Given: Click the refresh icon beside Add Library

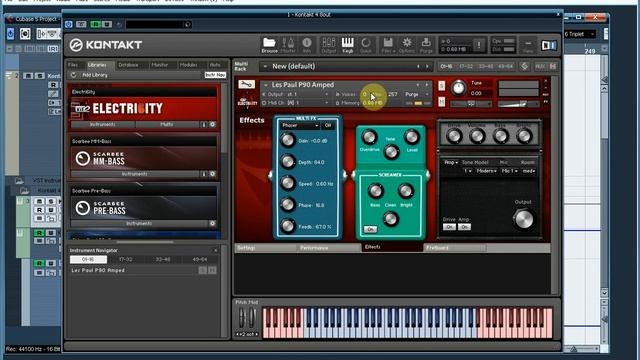Looking at the screenshot, I should click(x=73, y=75).
